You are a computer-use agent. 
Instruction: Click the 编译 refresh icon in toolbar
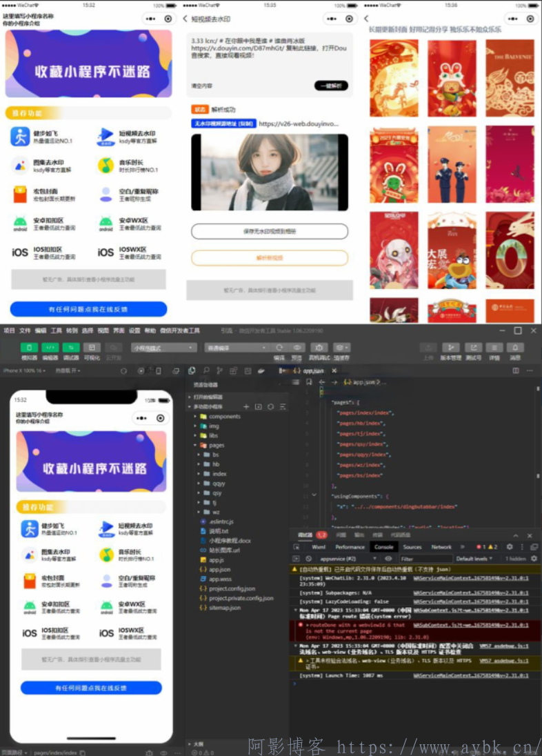[x=279, y=348]
